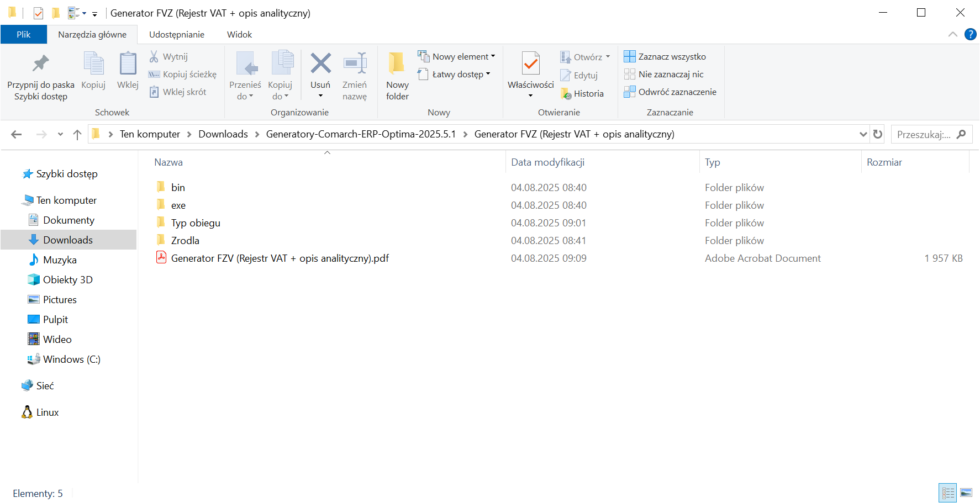Click the quick access Properties checkmark icon

pyautogui.click(x=38, y=13)
